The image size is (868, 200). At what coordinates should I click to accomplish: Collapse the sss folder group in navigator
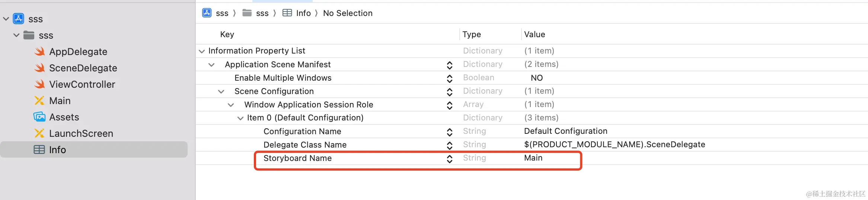16,35
